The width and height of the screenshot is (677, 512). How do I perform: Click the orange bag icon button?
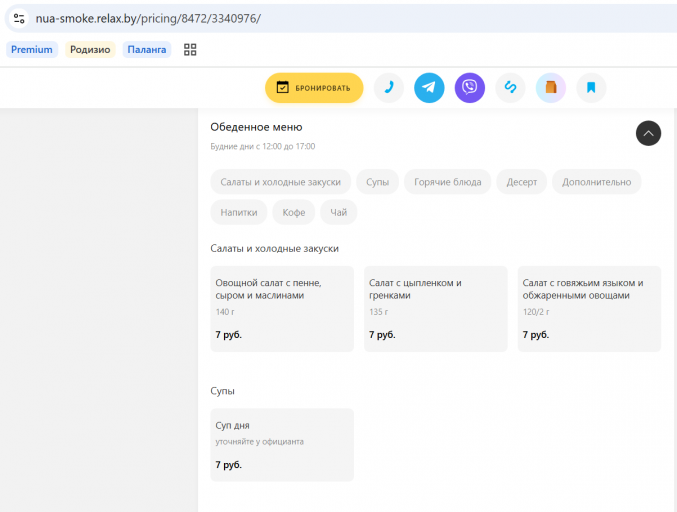[551, 88]
